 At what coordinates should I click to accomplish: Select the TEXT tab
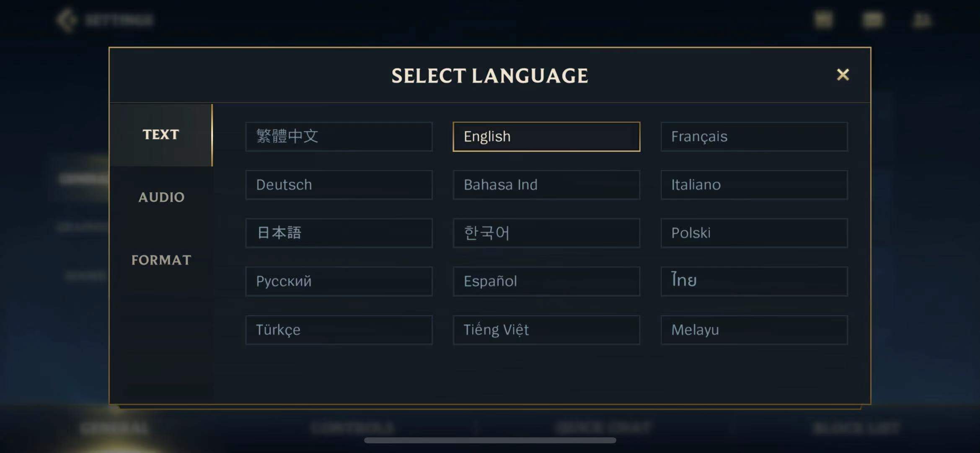point(161,135)
